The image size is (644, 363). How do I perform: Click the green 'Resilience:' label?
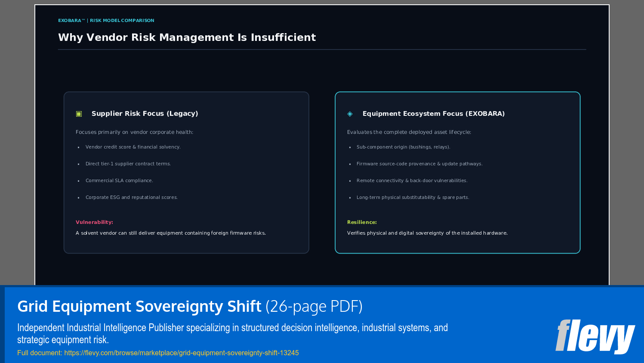[362, 222]
